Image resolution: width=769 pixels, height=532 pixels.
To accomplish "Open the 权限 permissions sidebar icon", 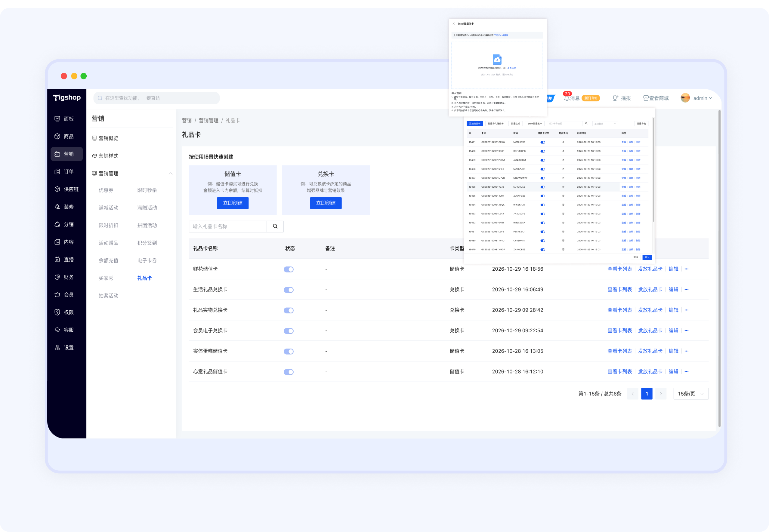I will pyautogui.click(x=57, y=312).
